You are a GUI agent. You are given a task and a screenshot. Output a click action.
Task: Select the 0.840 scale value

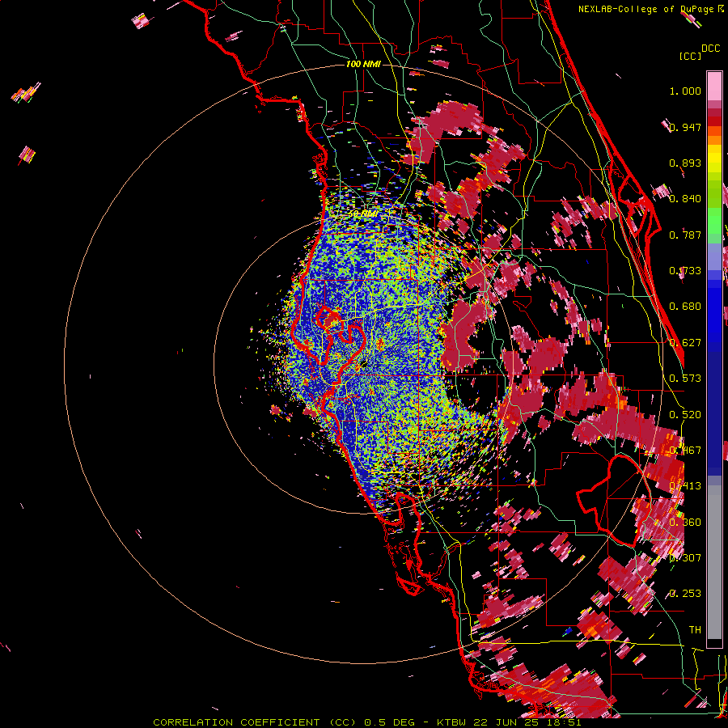[x=685, y=199]
